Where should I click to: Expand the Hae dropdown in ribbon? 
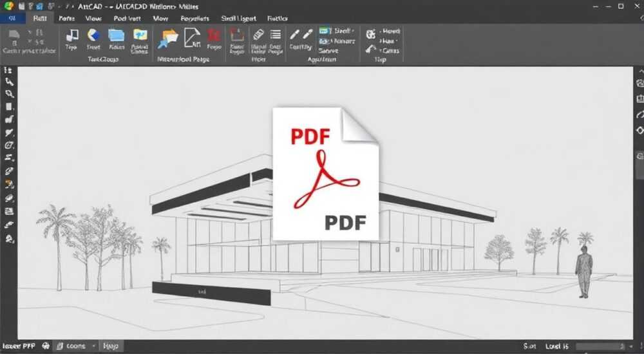click(388, 41)
